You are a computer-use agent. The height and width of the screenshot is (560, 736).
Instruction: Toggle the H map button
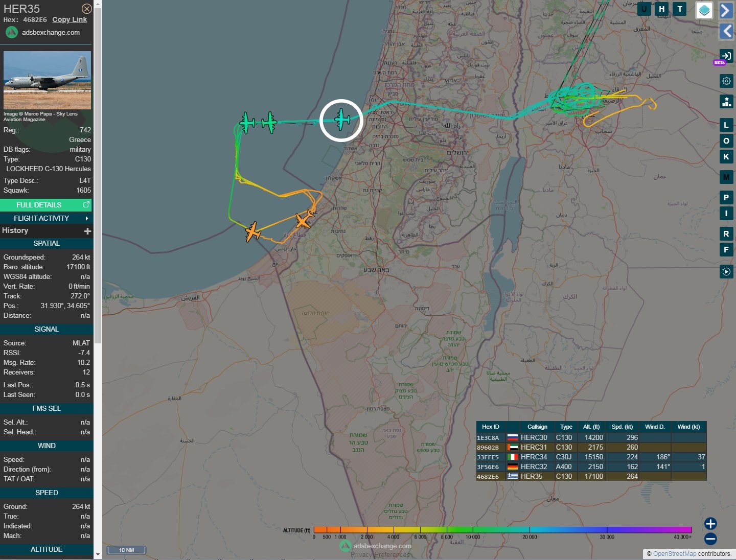pos(662,9)
